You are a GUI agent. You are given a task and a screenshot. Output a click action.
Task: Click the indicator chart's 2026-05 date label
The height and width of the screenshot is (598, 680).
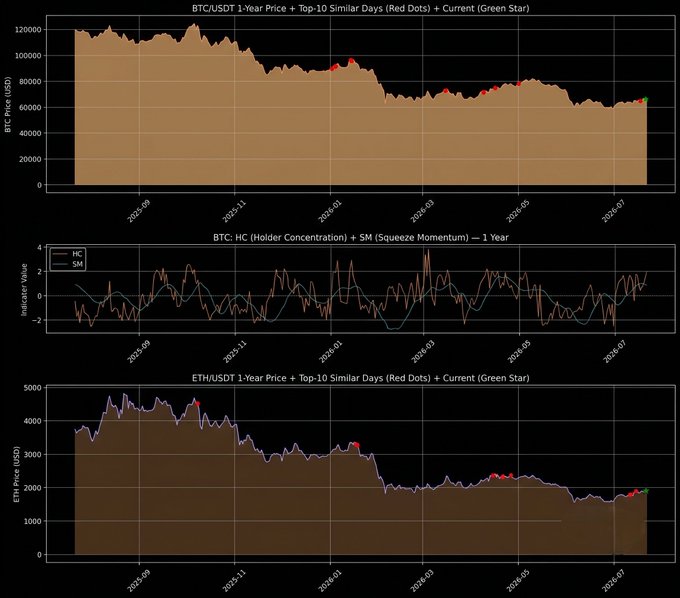pyautogui.click(x=518, y=352)
